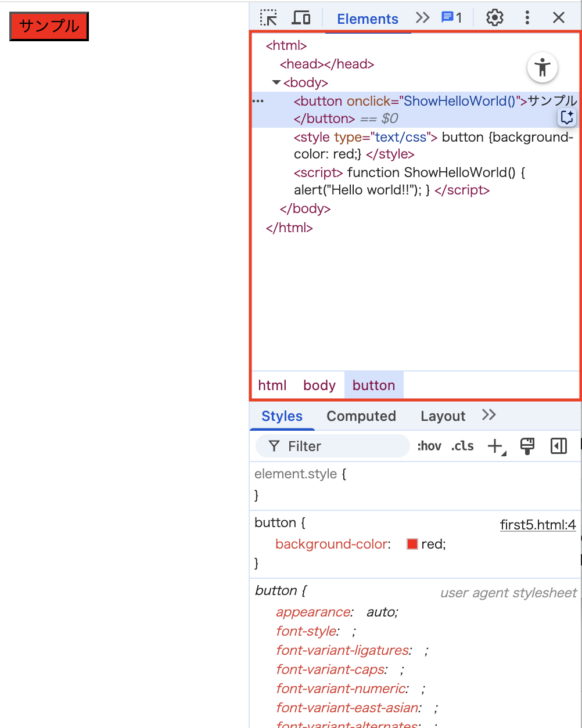
Task: Collapse the body node triangle
Action: tap(276, 82)
